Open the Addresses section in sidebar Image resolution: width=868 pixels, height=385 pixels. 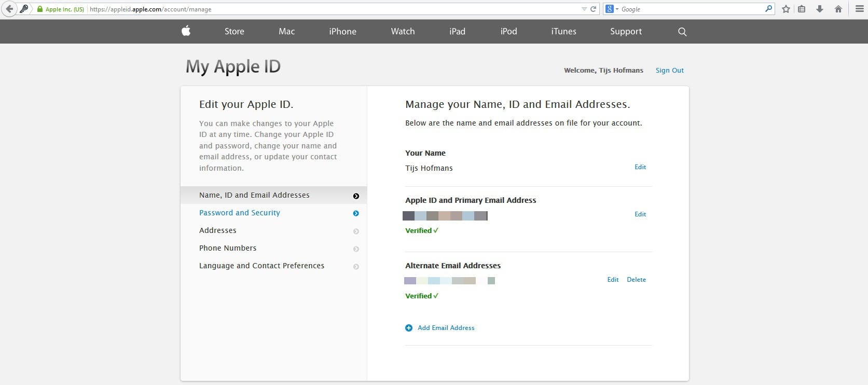218,230
